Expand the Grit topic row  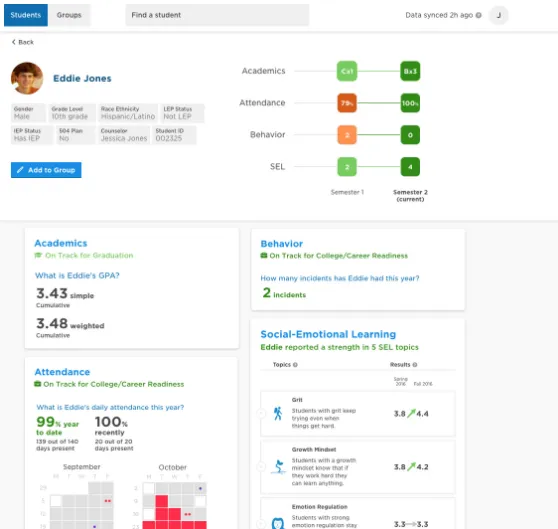click(261, 413)
